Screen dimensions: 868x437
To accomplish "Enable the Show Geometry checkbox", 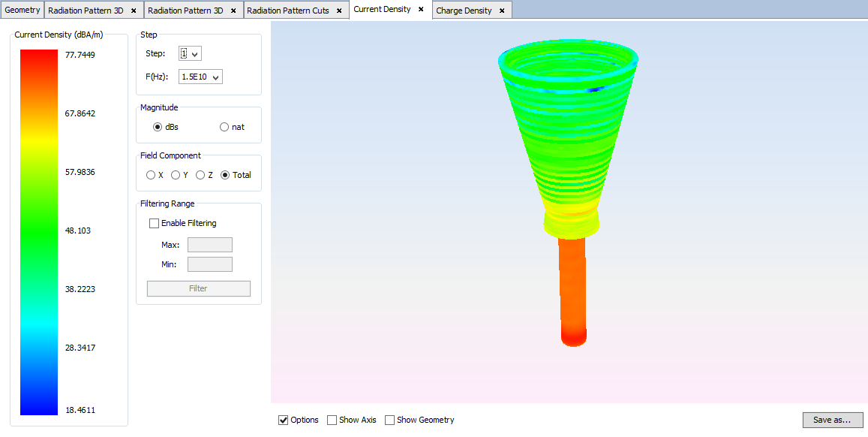I will tap(389, 420).
